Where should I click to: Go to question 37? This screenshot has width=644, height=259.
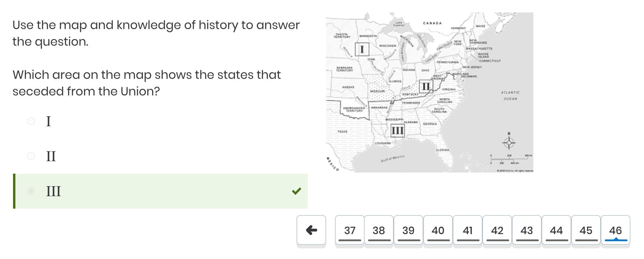point(350,230)
